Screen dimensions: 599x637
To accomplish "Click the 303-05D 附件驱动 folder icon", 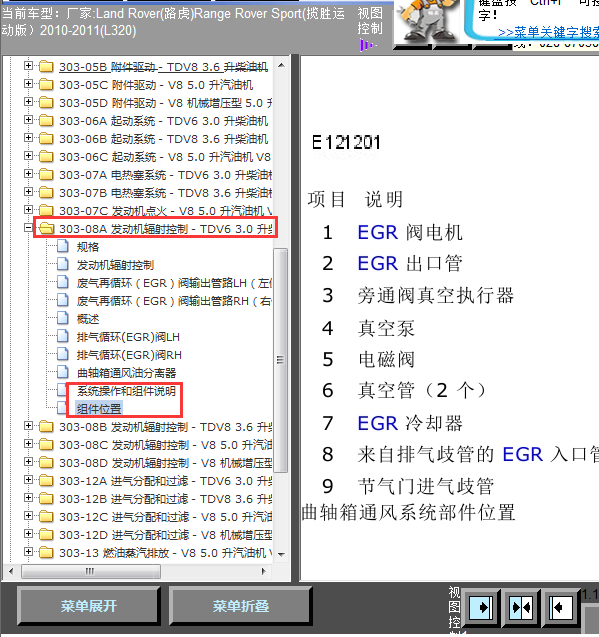I will [x=46, y=102].
